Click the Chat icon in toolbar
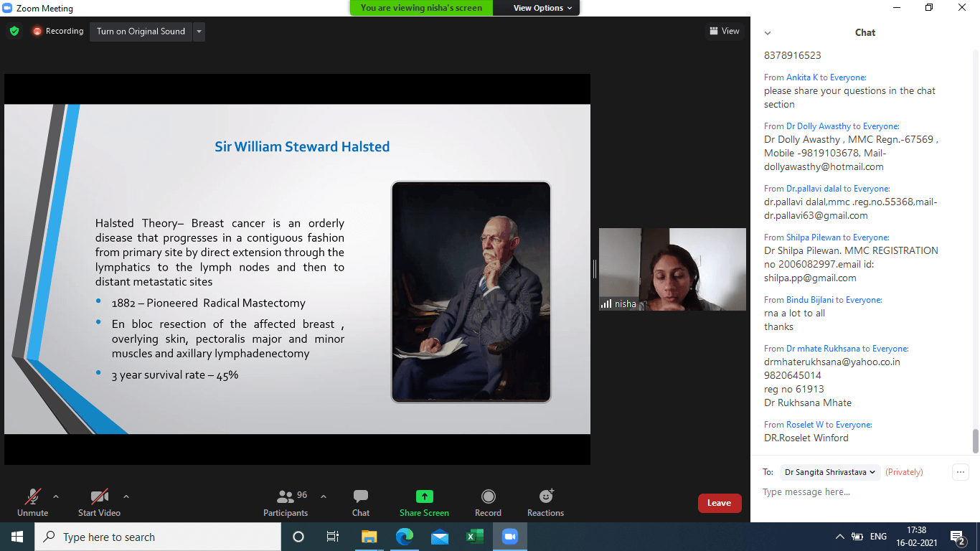The height and width of the screenshot is (551, 980). 361,502
